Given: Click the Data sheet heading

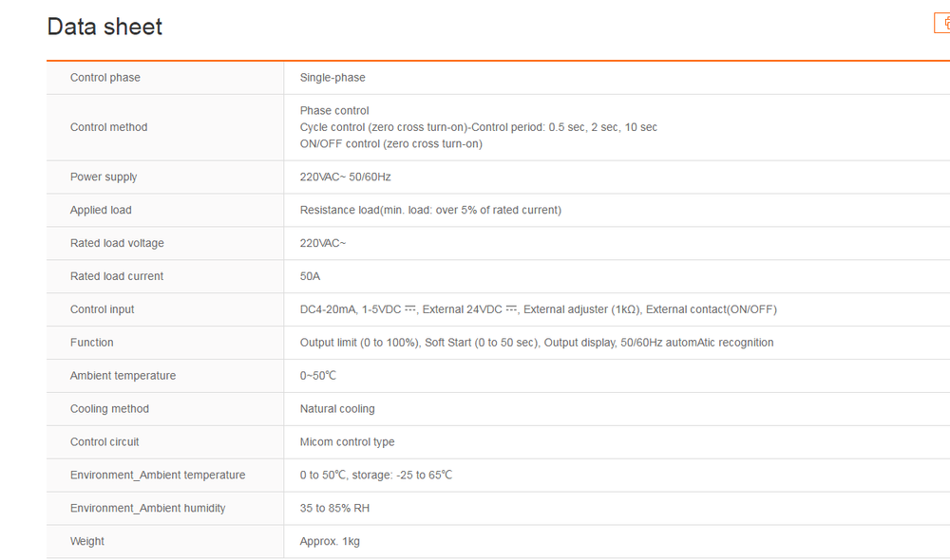Looking at the screenshot, I should [x=104, y=27].
